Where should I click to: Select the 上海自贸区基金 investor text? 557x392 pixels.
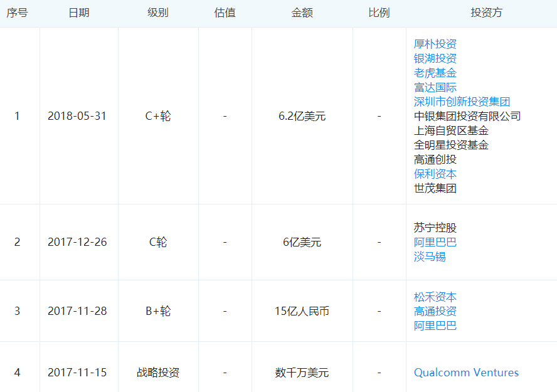coord(451,130)
